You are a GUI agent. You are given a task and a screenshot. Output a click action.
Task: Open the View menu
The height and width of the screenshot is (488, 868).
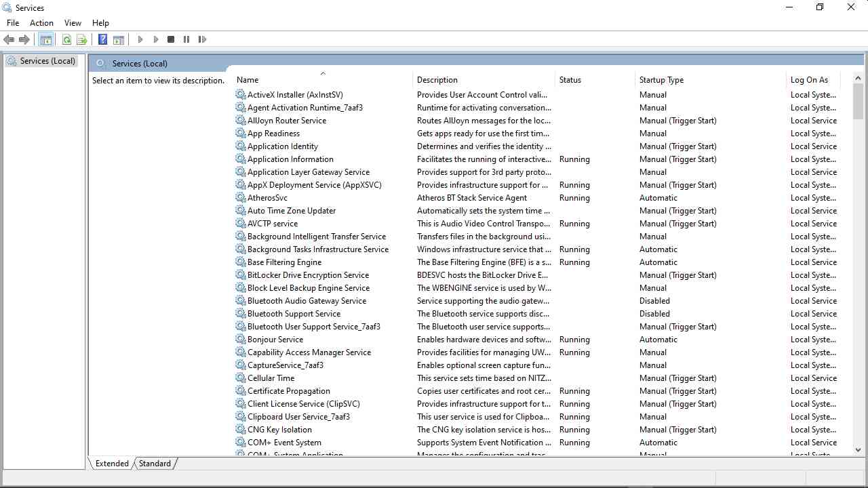point(73,23)
